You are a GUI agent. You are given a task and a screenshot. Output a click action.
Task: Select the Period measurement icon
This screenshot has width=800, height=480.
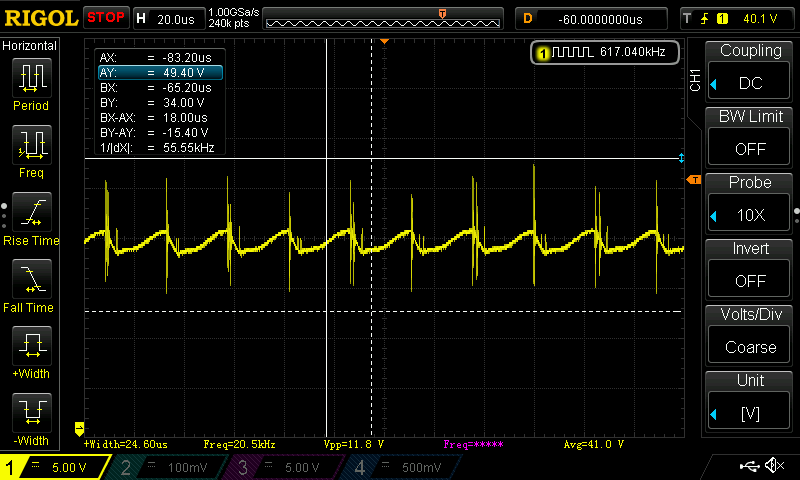(31, 78)
